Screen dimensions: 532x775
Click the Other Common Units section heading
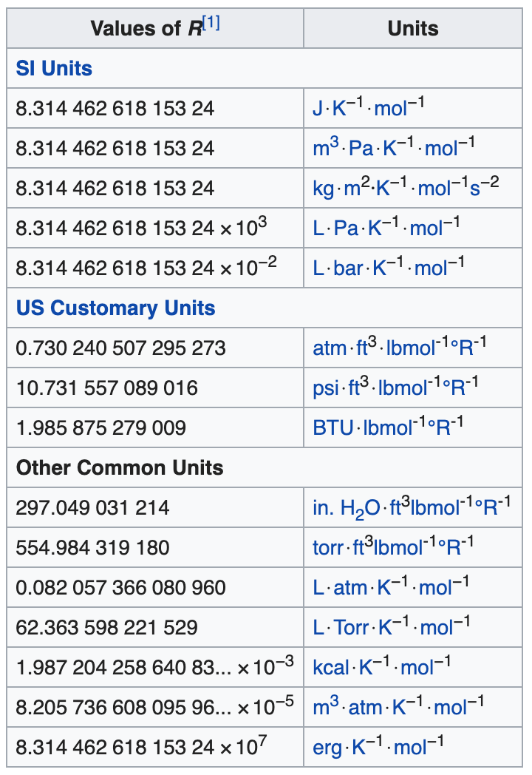[120, 468]
